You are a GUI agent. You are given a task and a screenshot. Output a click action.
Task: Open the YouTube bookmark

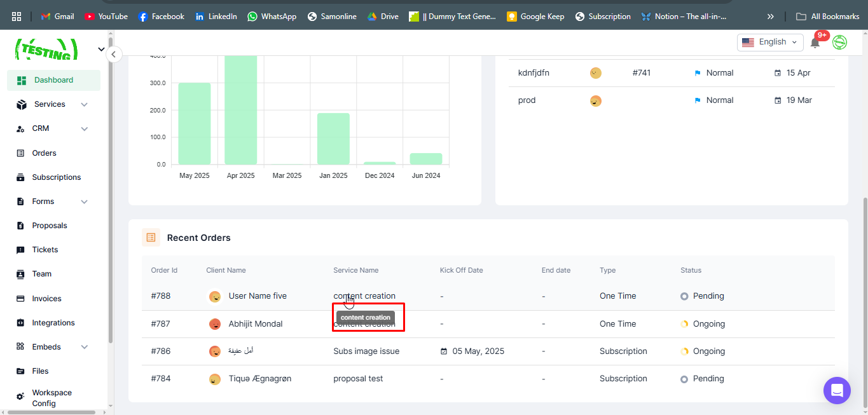coord(106,17)
